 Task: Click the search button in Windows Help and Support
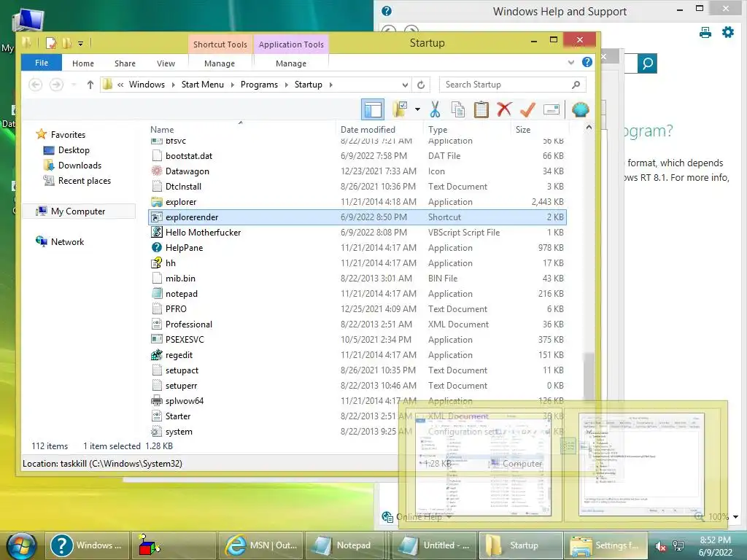tap(647, 63)
